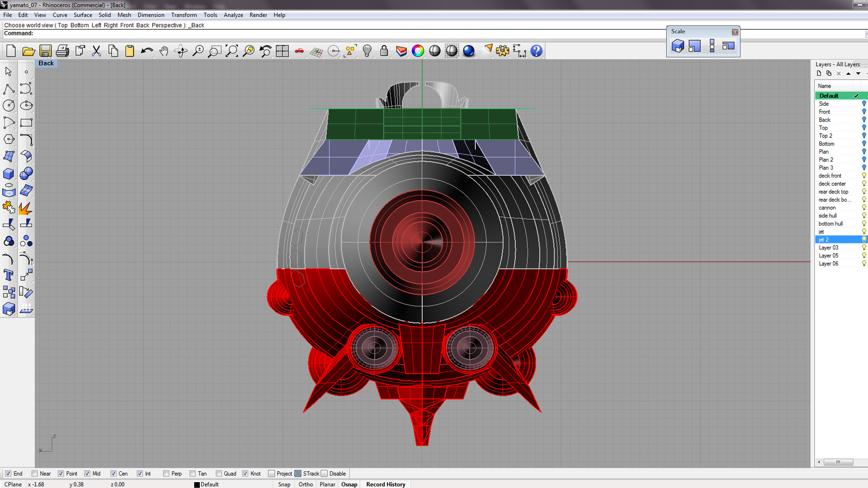Choose the Polygon hexagon tool
The width and height of the screenshot is (868, 488).
pos(9,140)
